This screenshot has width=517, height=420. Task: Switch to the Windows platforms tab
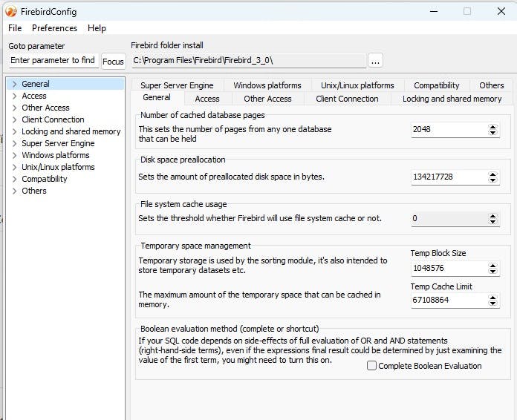tap(267, 85)
